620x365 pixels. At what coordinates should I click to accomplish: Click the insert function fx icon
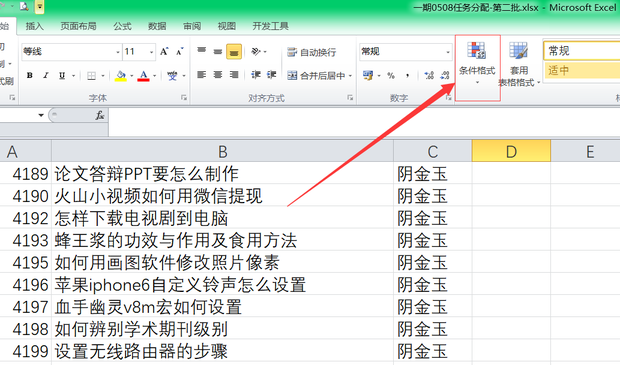[100, 115]
